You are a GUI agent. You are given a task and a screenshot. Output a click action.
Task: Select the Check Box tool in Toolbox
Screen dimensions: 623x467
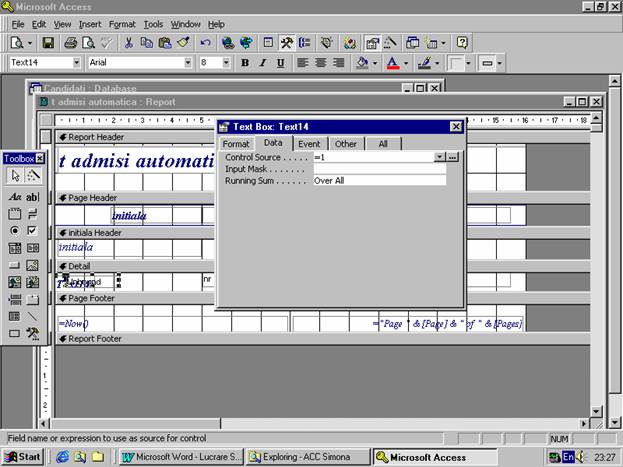click(x=33, y=230)
